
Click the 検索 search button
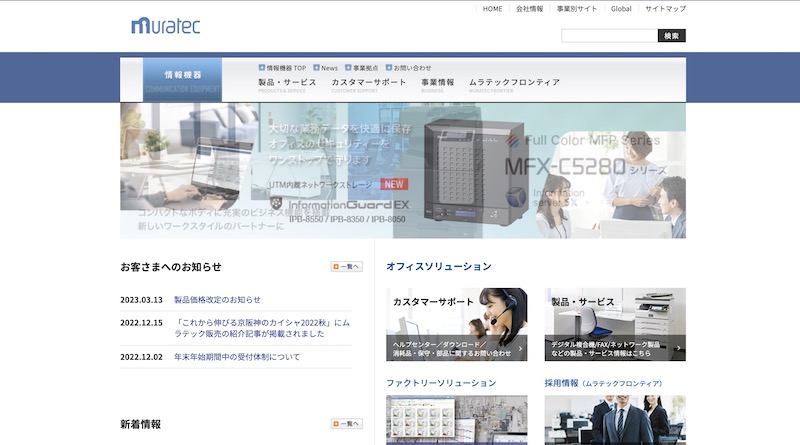(671, 36)
